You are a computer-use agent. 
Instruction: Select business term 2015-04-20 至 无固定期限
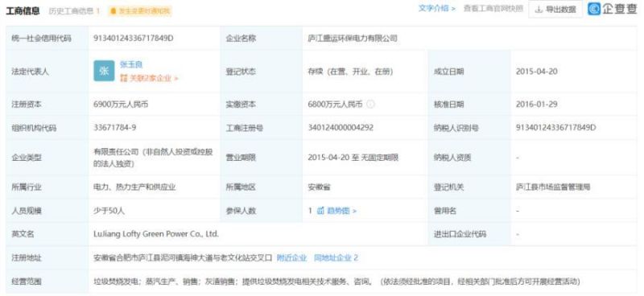coord(353,157)
